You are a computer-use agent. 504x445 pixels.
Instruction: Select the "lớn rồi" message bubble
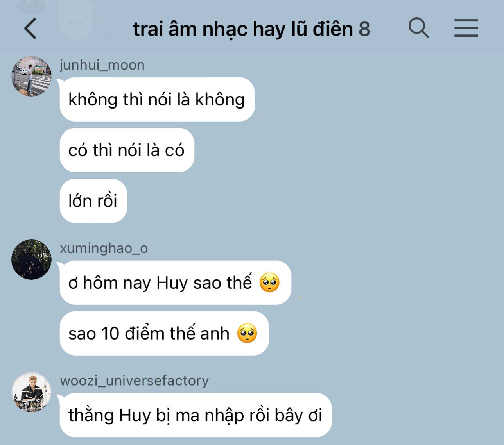coord(93,201)
